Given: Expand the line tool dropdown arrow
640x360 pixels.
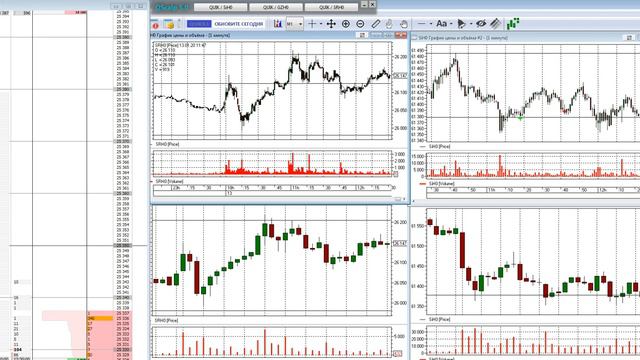Looking at the screenshot, I should click(431, 24).
